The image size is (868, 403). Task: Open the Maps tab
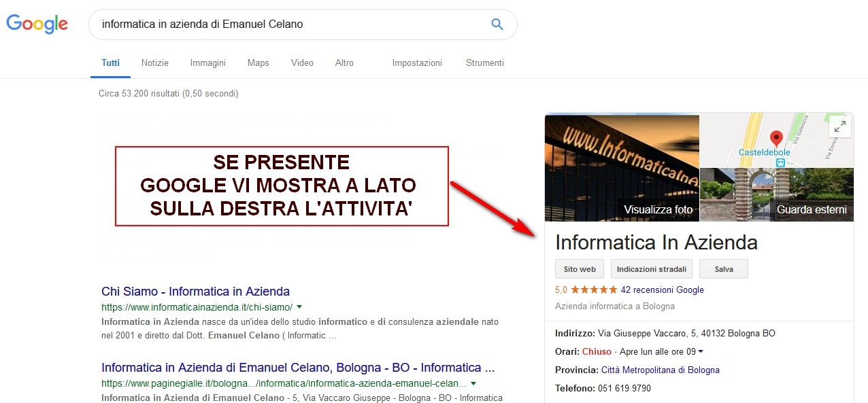[x=258, y=63]
